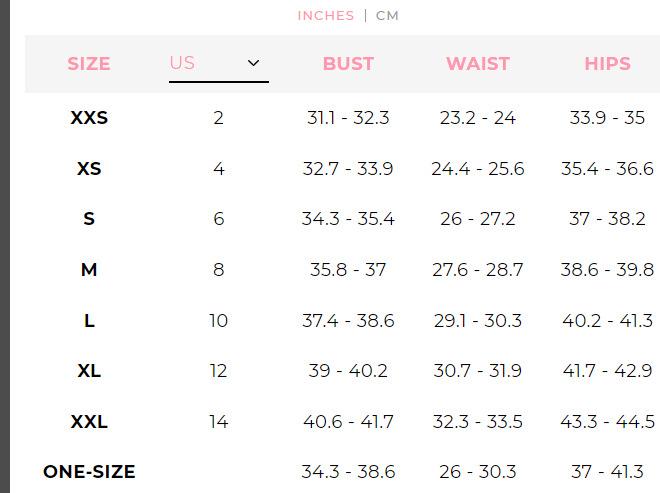Select the XL size row label

(x=89, y=371)
